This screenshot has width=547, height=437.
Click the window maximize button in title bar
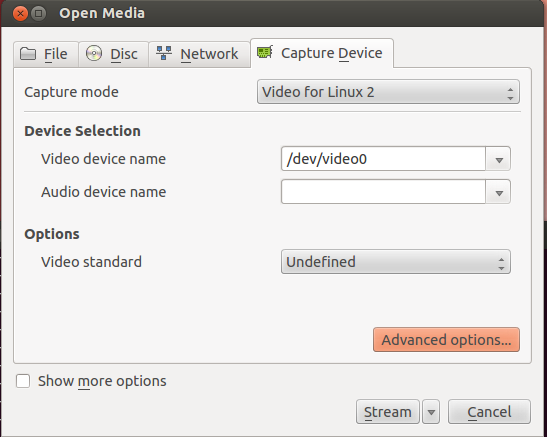point(38,14)
